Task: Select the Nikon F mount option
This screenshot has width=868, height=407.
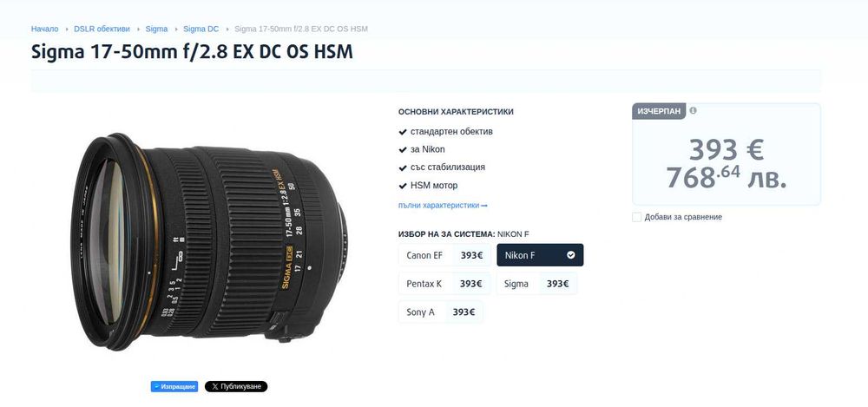Action: point(540,255)
